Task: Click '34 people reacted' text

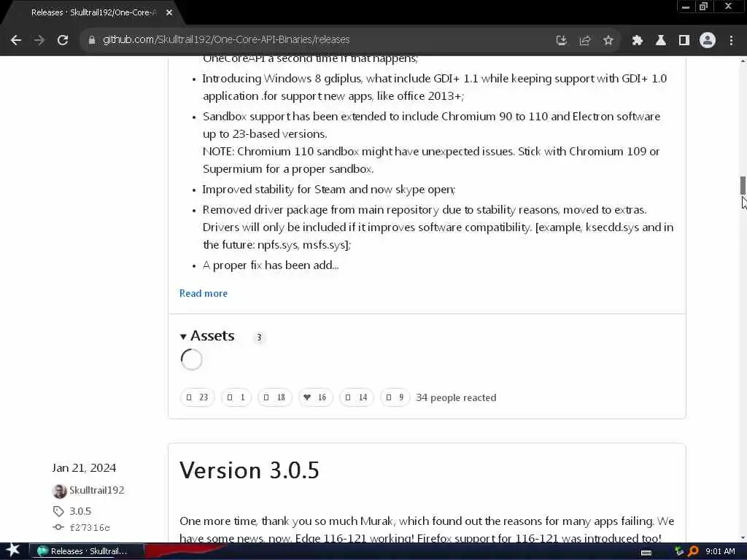Action: [x=456, y=397]
